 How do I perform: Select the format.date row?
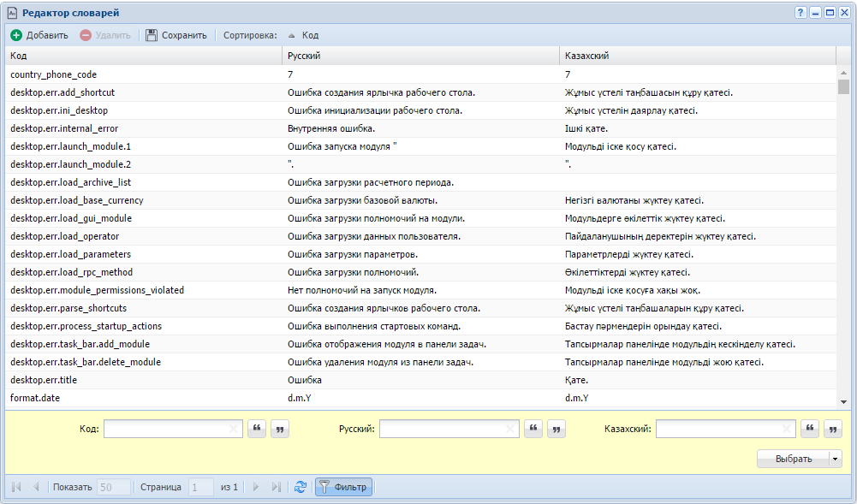click(x=34, y=398)
